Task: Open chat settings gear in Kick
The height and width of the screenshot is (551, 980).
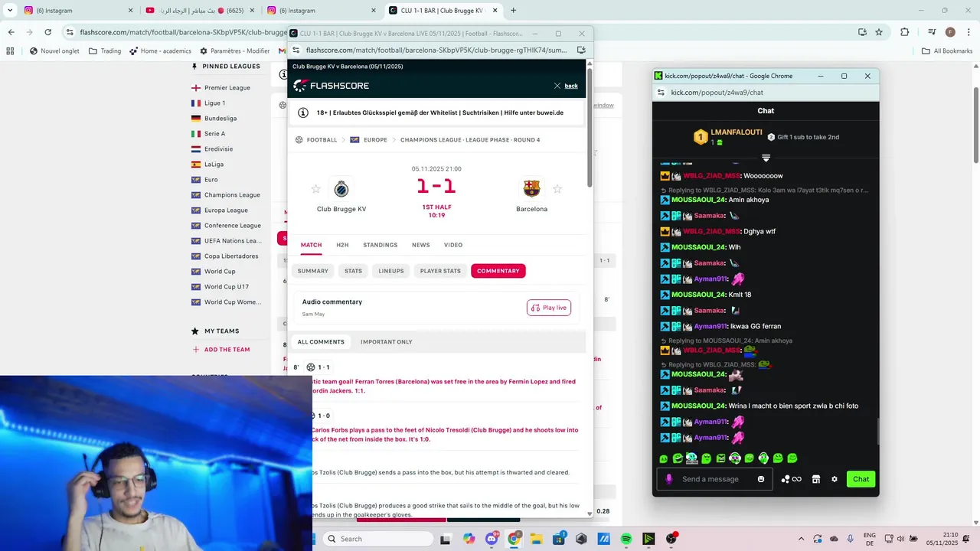Action: (x=835, y=479)
